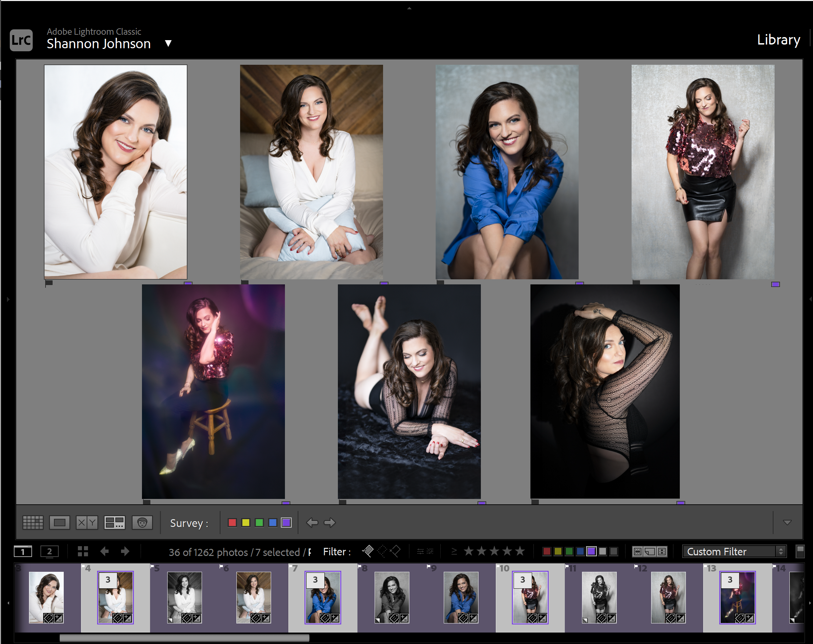Image resolution: width=813 pixels, height=644 pixels.
Task: Select the blue shirt portrait in survey
Action: pos(507,172)
